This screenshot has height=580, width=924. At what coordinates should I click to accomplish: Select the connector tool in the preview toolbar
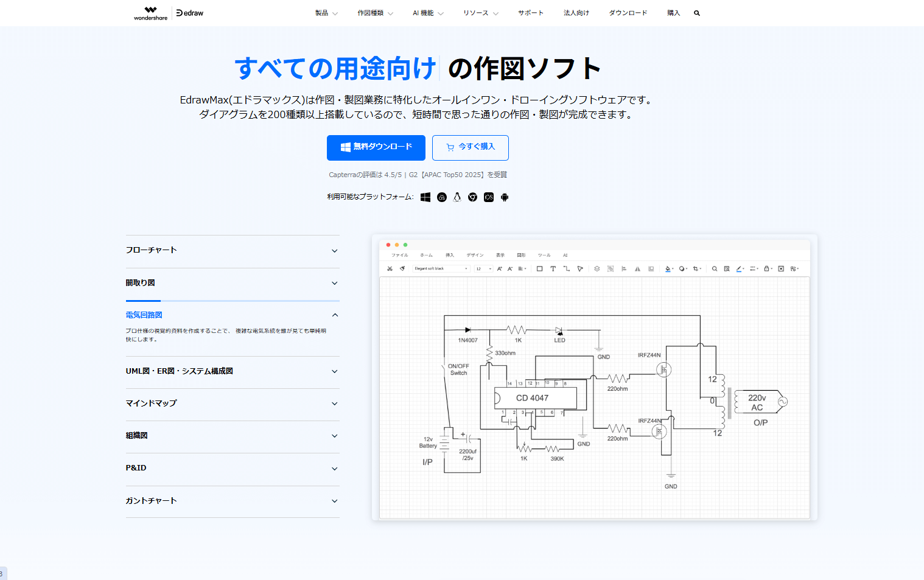tap(567, 268)
